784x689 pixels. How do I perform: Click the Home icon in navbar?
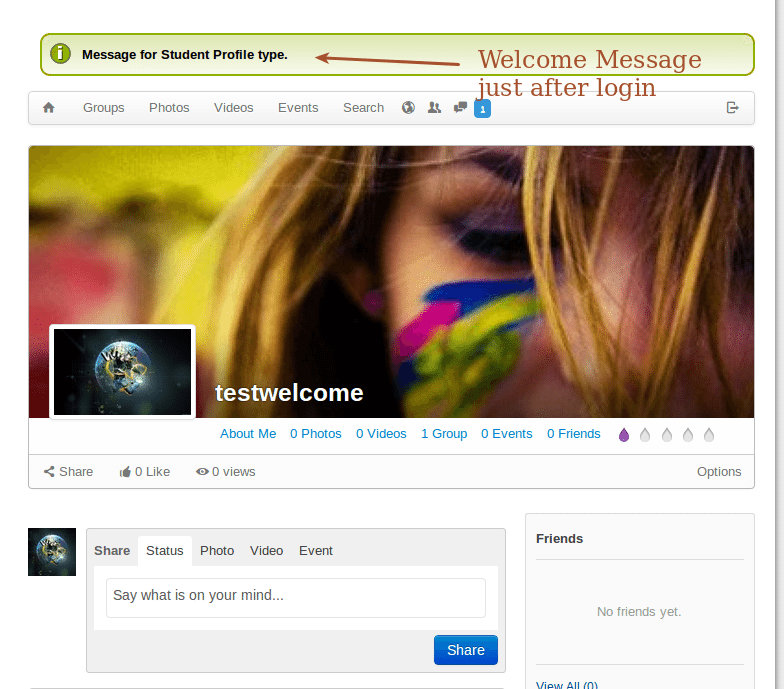49,108
